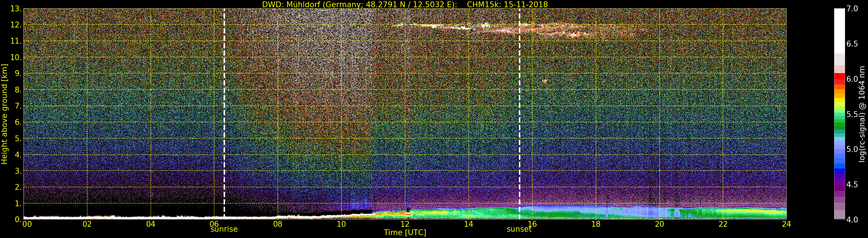
Task: Click the height axis tick label 5.
Action: pos(18,138)
